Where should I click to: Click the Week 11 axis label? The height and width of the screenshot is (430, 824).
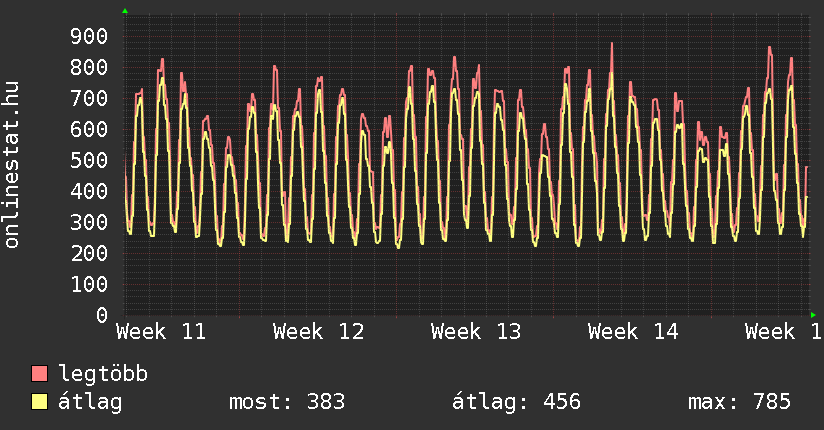click(x=161, y=331)
